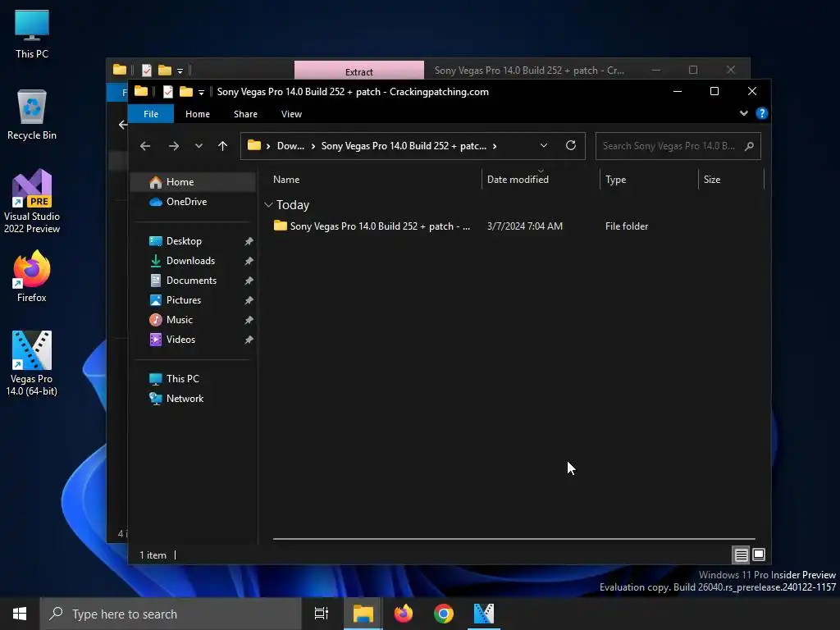Click Sony Vegas Pro breadcrumb segment

tap(404, 146)
